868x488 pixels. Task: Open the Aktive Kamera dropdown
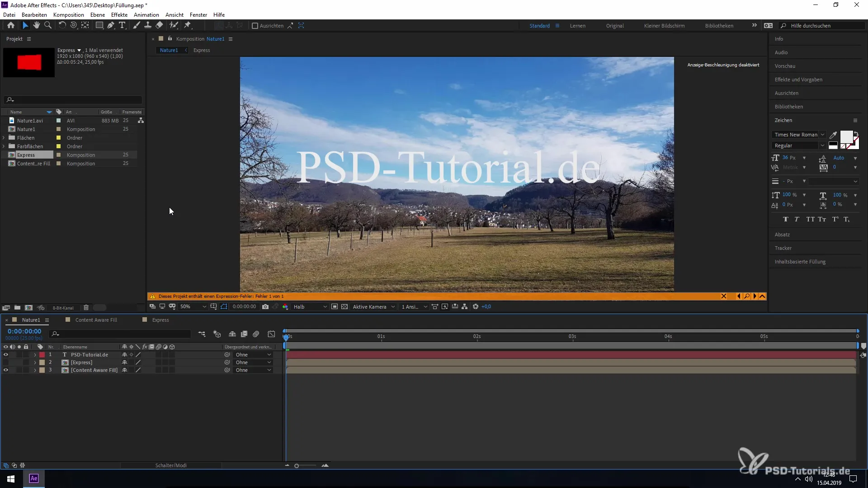pos(374,306)
